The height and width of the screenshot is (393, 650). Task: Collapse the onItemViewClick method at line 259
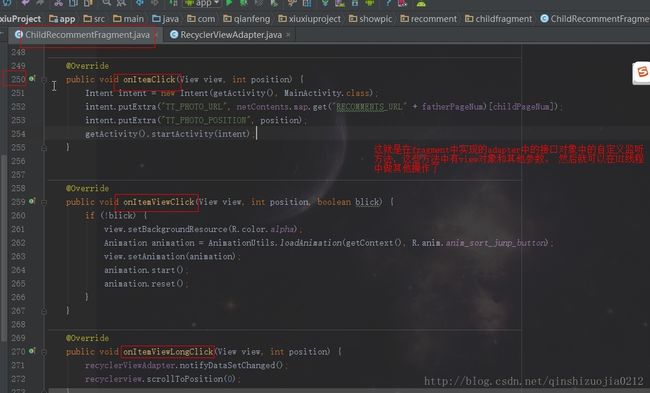[44, 202]
